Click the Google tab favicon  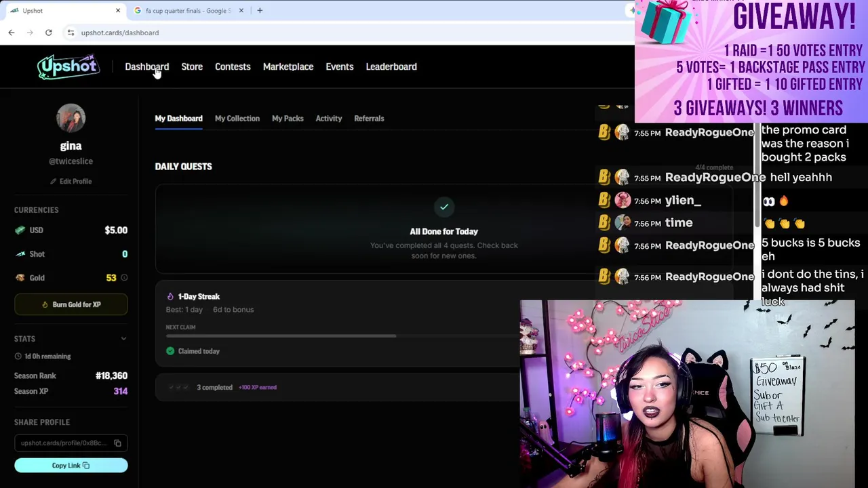tap(138, 11)
